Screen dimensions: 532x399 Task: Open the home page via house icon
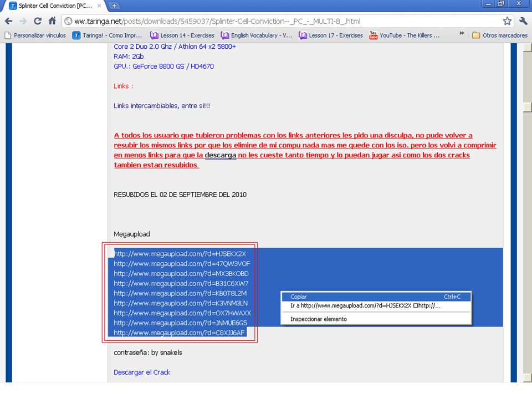click(52, 21)
